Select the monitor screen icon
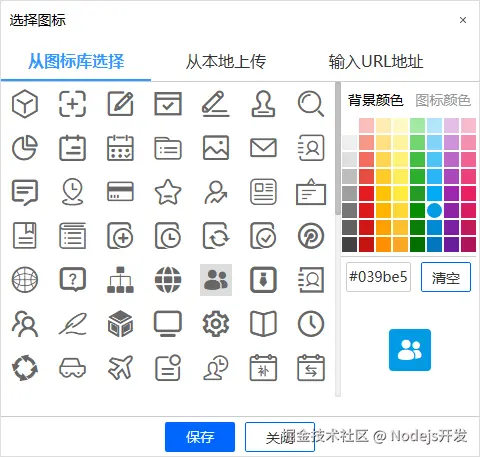Image resolution: width=480 pixels, height=457 pixels. coord(168,324)
